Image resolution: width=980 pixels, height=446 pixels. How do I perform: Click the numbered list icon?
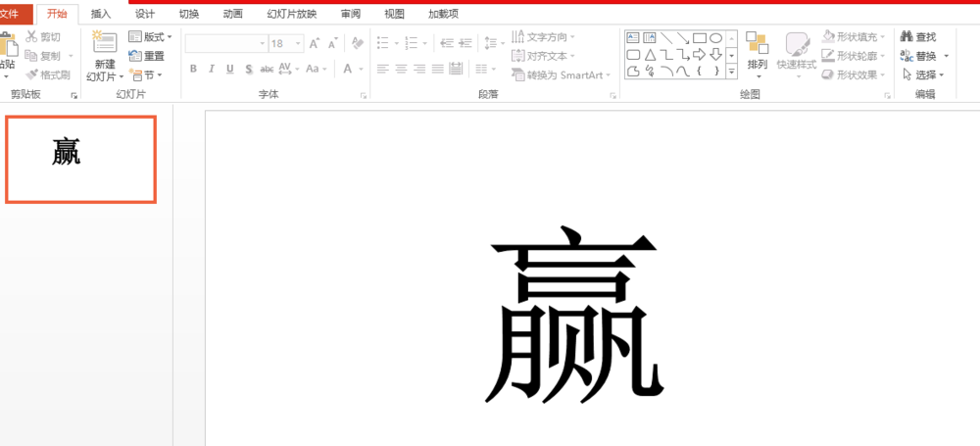[x=411, y=43]
